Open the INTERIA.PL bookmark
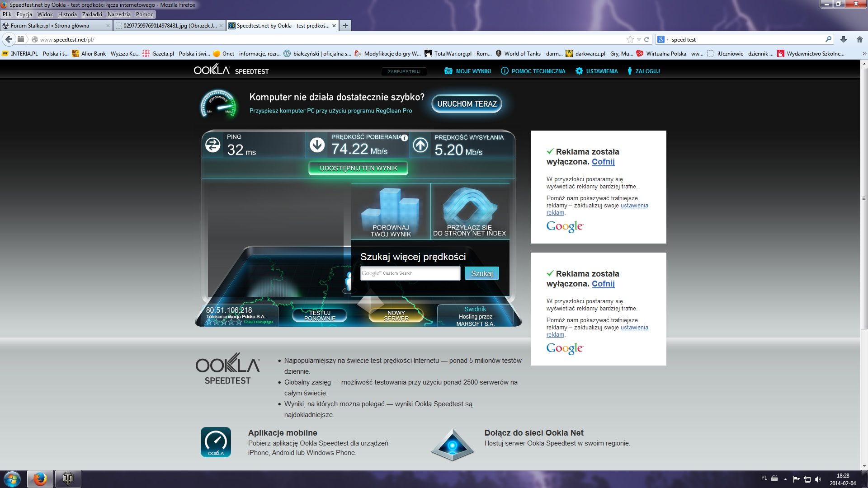This screenshot has width=868, height=488. (35, 53)
